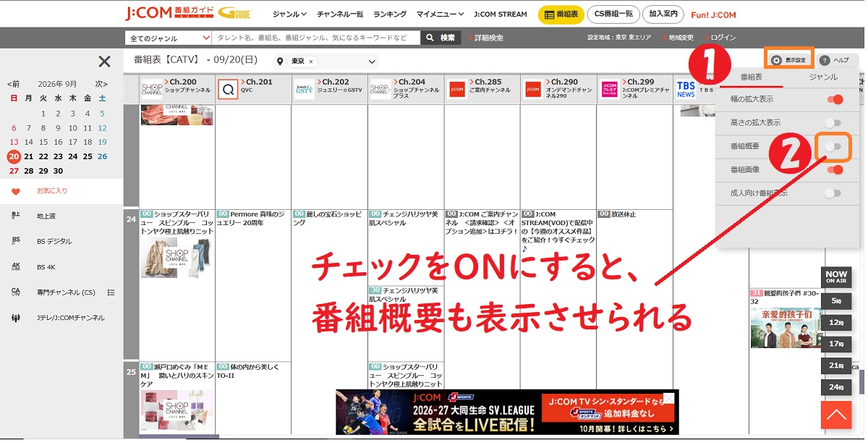Image resolution: width=868 pixels, height=443 pixels.
Task: Open J:COM STREAM in the header
Action: click(501, 14)
